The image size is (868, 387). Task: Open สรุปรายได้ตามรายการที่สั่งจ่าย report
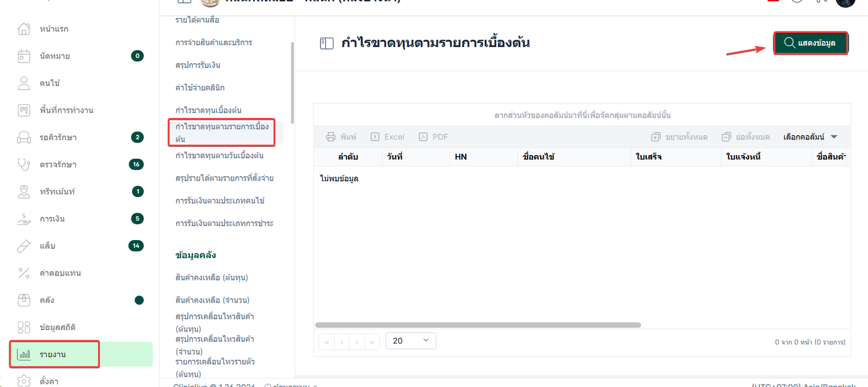point(224,178)
